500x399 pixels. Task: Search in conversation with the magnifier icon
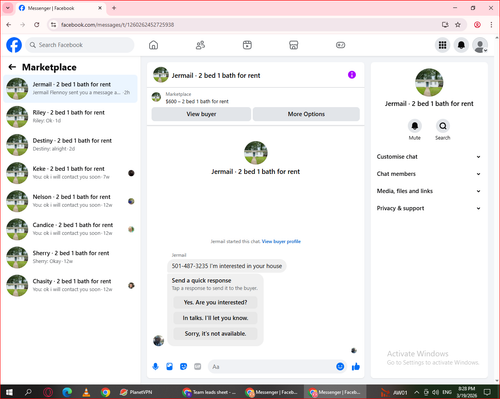(x=443, y=126)
